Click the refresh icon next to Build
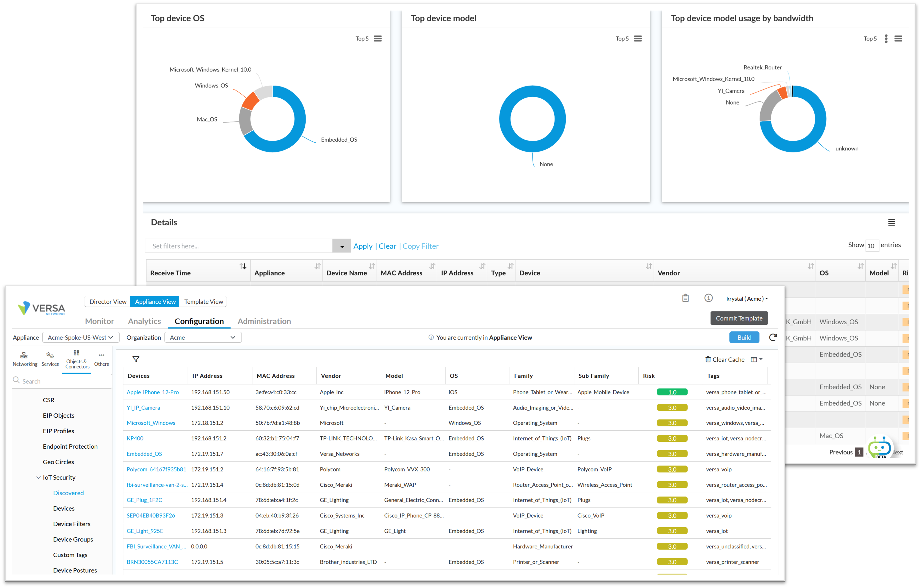Viewport: 921px width, 588px height. pyautogui.click(x=773, y=337)
